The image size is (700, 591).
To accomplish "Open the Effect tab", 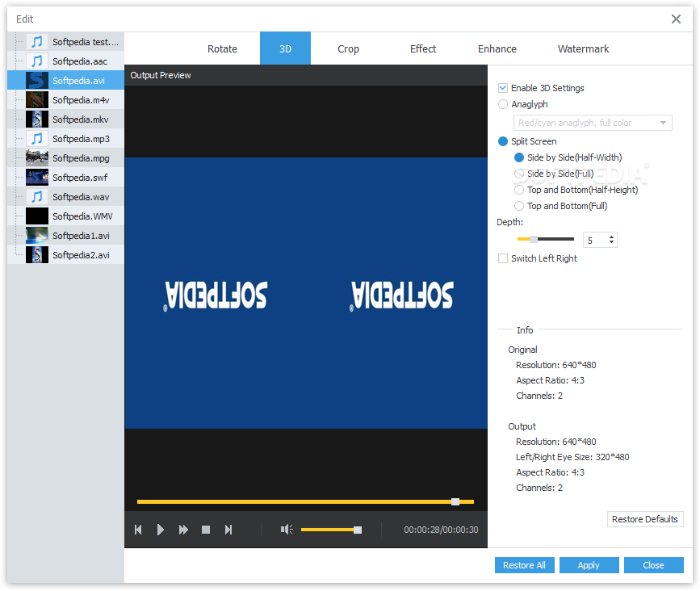I will click(x=423, y=48).
